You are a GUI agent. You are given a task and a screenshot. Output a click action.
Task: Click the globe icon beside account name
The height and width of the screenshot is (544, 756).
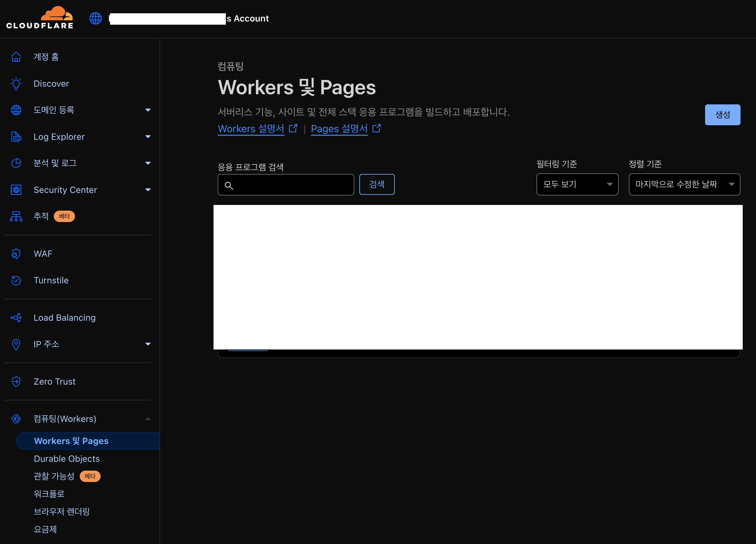(95, 18)
